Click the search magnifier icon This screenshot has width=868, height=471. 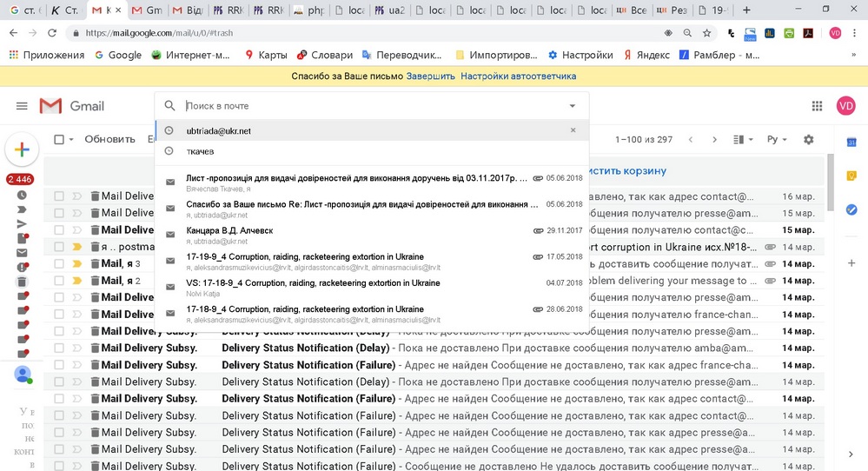[x=170, y=105]
